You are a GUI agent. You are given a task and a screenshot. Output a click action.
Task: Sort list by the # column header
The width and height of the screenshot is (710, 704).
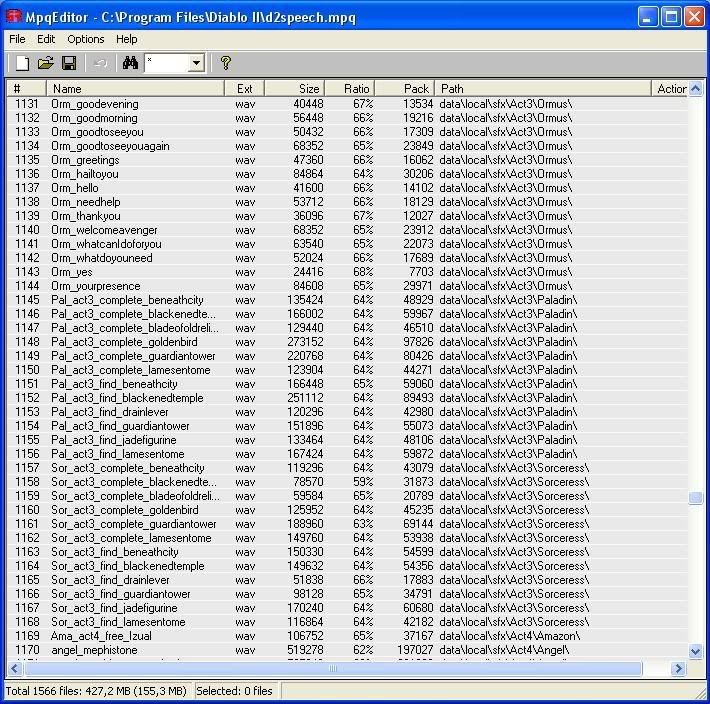[26, 89]
